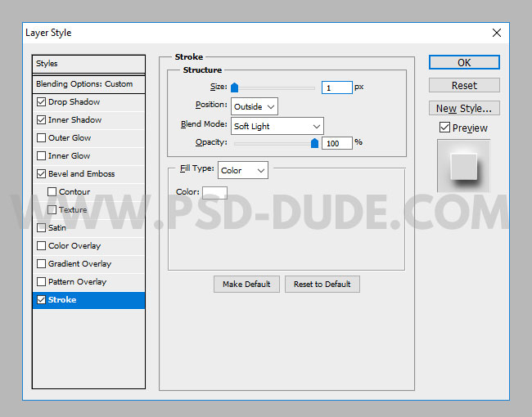Enable the Color Overlay checkbox
The width and height of the screenshot is (532, 417).
coord(42,245)
